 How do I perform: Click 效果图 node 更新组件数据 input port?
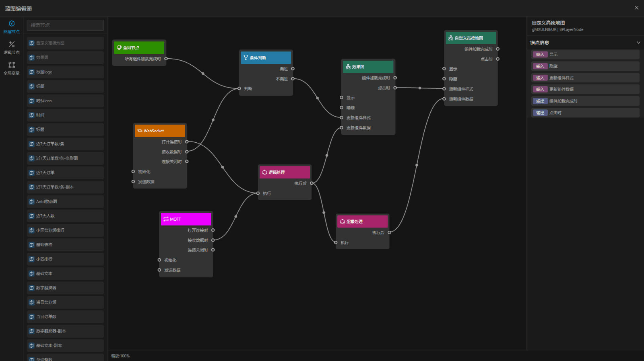coord(341,128)
